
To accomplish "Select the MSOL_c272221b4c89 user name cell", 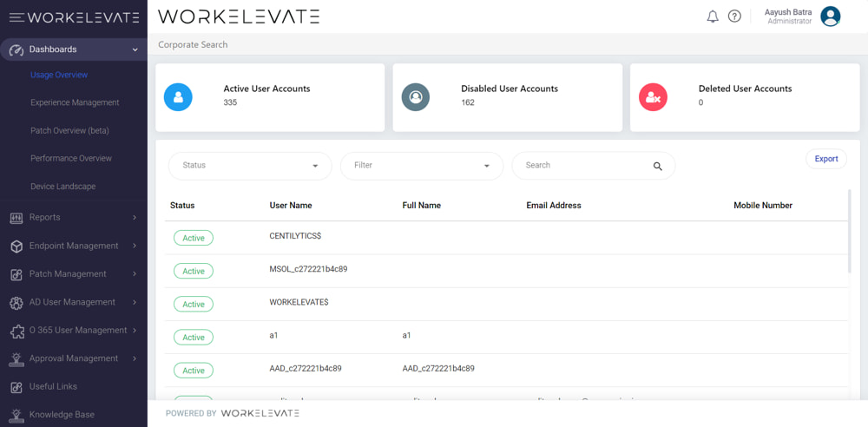I will (308, 269).
